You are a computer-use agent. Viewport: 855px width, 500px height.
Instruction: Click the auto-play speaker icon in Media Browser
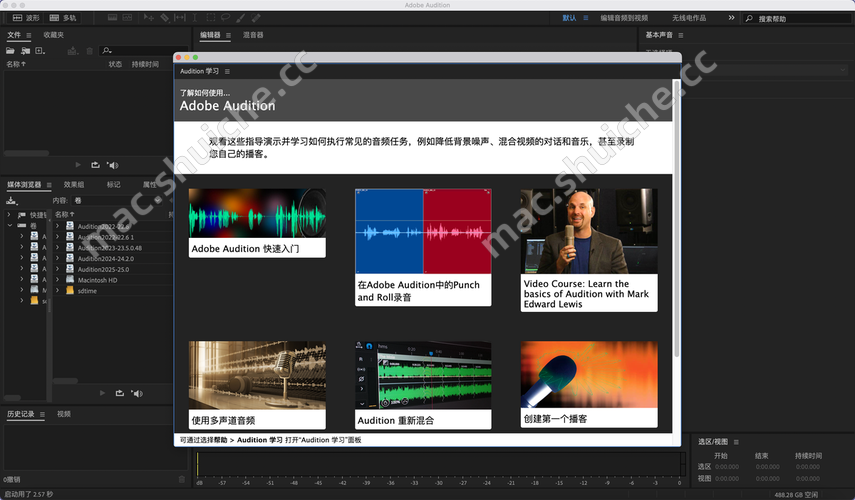pos(135,393)
